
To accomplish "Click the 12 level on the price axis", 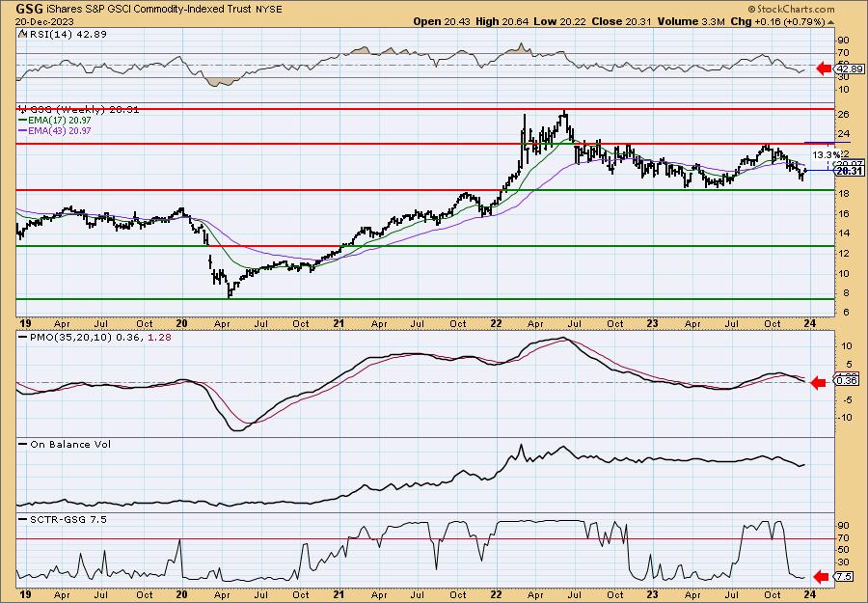I will (x=844, y=254).
